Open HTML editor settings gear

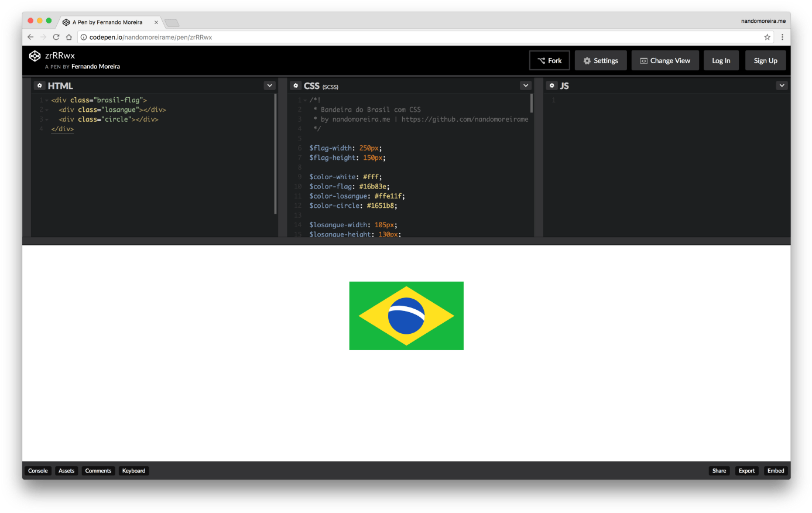(x=40, y=85)
